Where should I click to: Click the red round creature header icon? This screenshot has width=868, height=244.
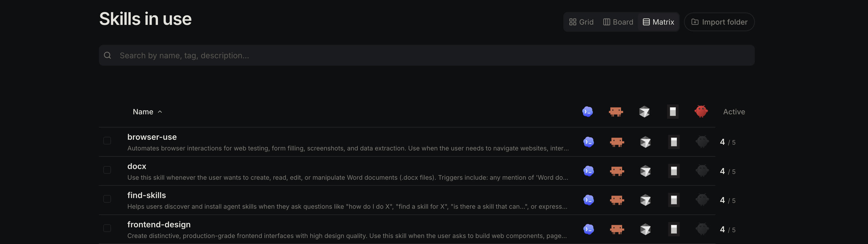click(x=701, y=111)
